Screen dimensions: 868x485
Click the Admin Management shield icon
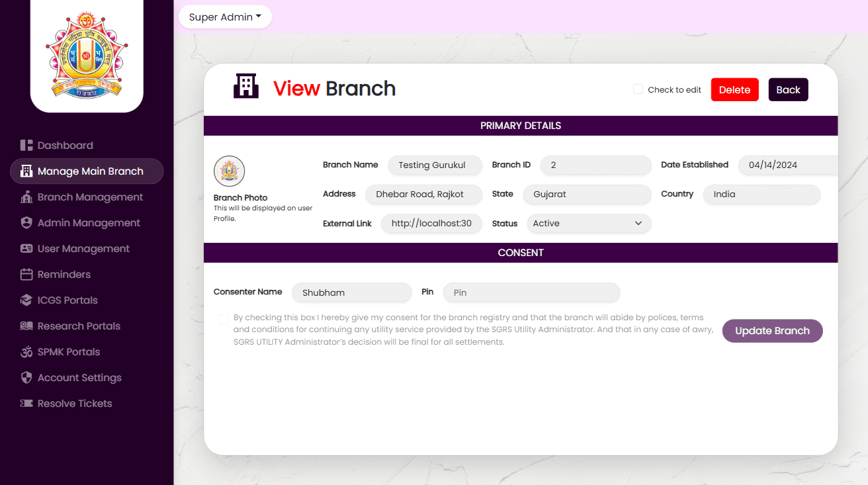[26, 223]
